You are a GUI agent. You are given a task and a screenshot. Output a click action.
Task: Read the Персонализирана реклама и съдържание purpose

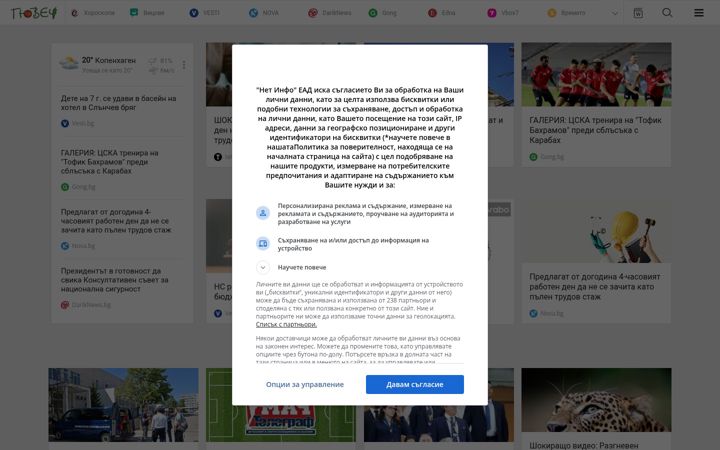coord(366,214)
